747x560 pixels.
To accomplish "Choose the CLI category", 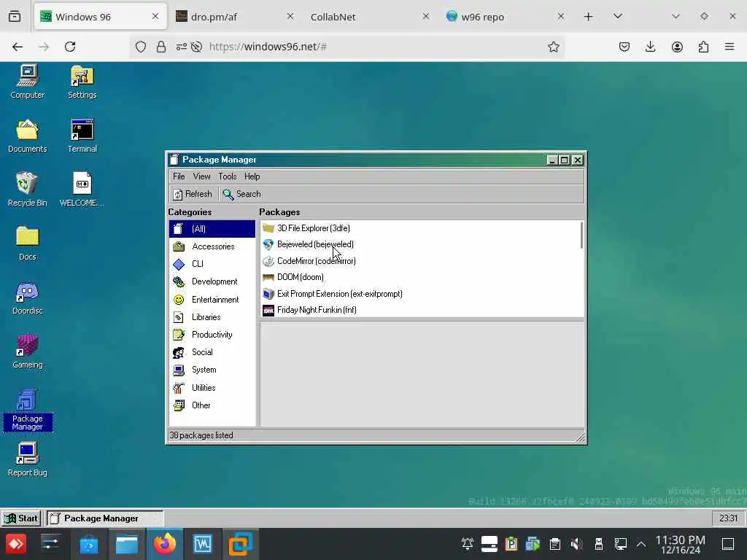I will 212,264.
